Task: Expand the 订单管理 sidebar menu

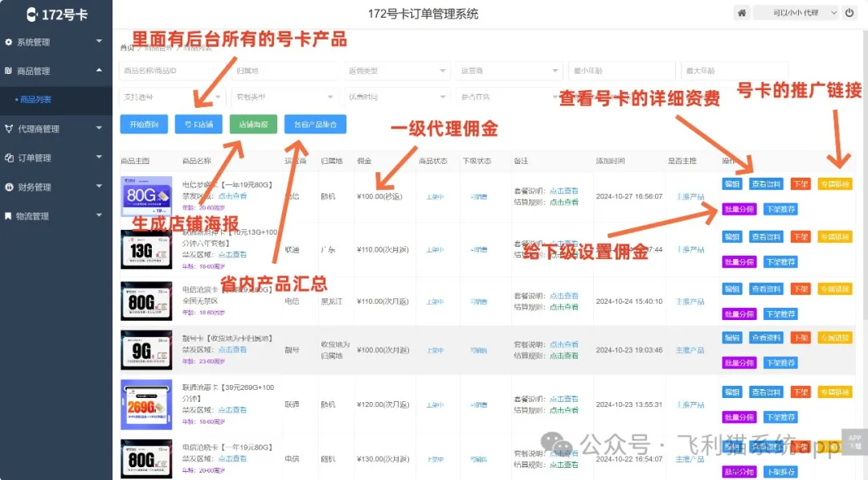Action: [x=56, y=158]
